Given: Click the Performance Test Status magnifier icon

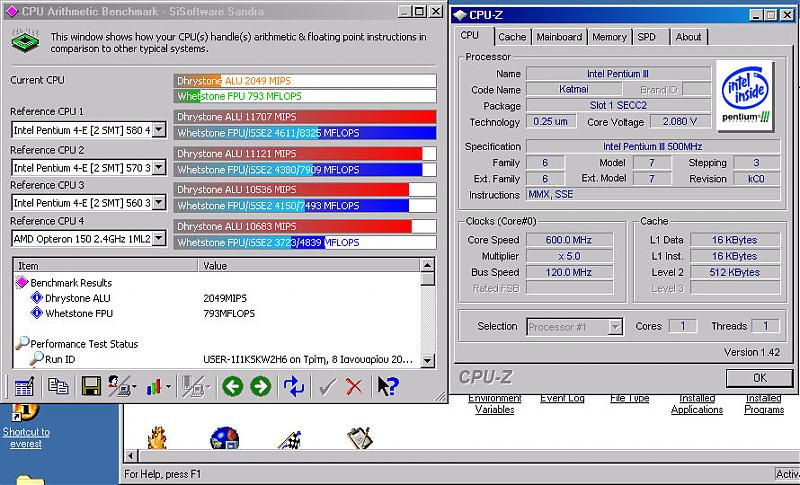Looking at the screenshot, I should (22, 343).
